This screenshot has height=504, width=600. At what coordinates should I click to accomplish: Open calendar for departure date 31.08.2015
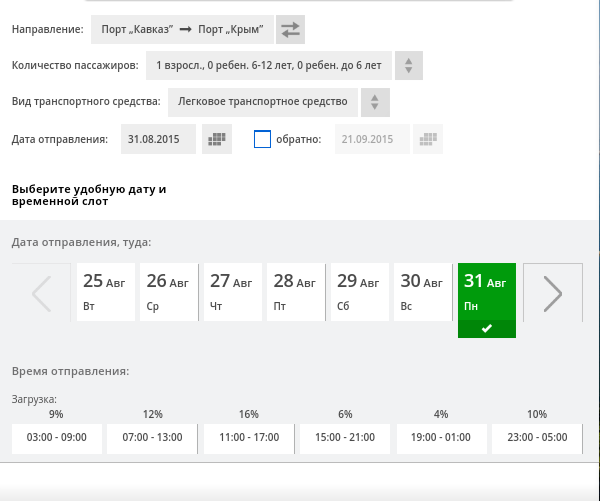(x=217, y=139)
